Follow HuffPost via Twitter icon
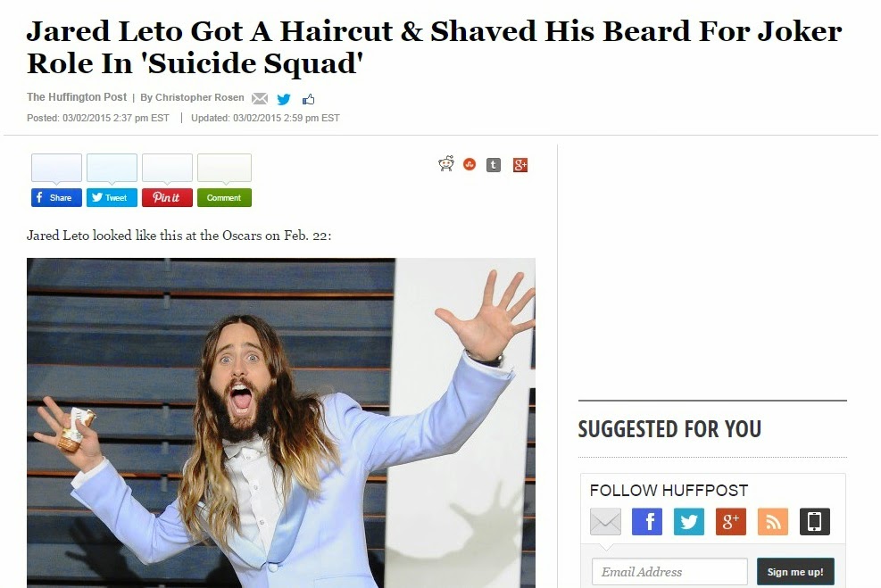The height and width of the screenshot is (588, 881). 689,522
